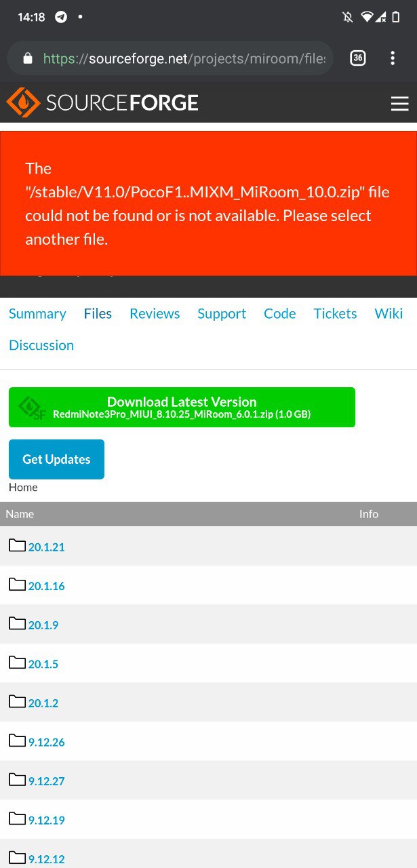
Task: Tap the muted bell icon in status bar
Action: coord(348,17)
